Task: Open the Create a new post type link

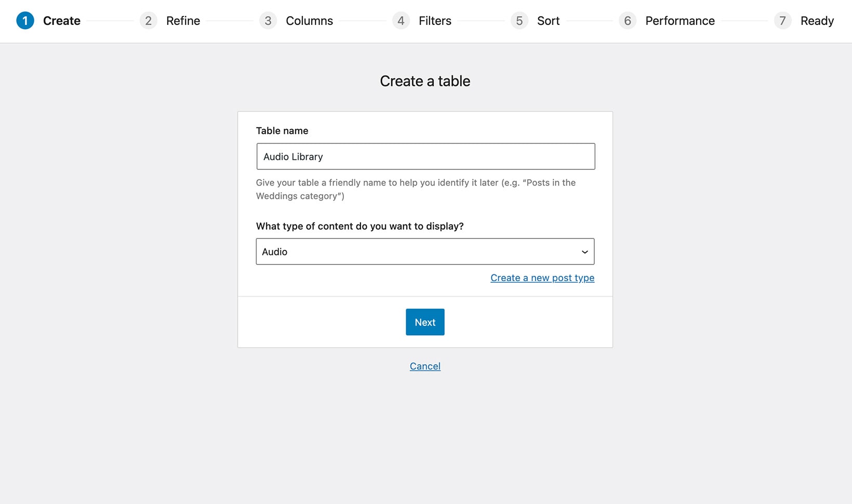Action: [x=542, y=277]
